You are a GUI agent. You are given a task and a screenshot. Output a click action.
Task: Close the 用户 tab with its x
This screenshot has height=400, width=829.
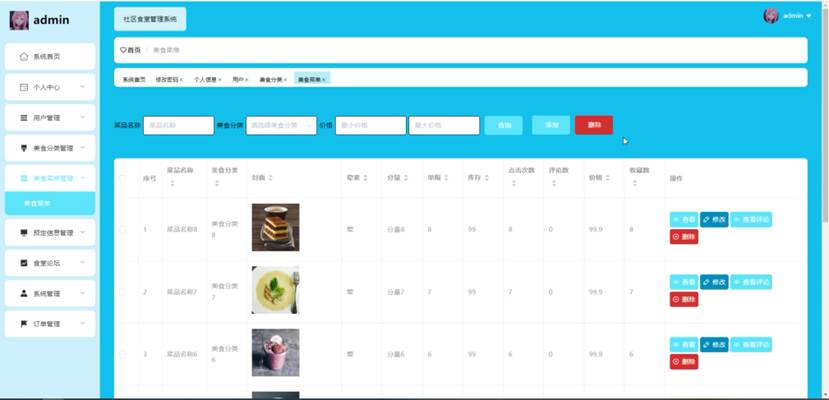point(246,80)
